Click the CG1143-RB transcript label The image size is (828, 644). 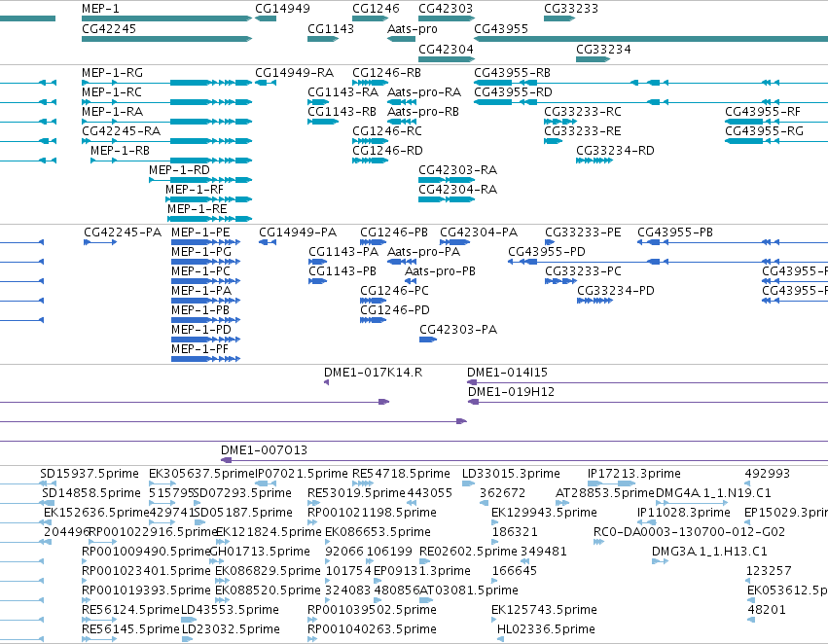[342, 111]
